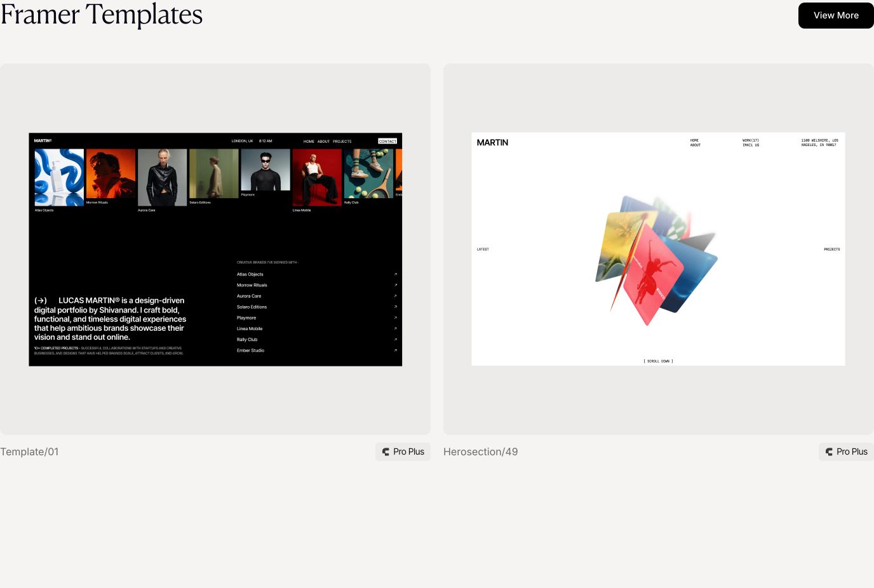Select the Template/01 title label
This screenshot has width=874, height=588.
[29, 451]
